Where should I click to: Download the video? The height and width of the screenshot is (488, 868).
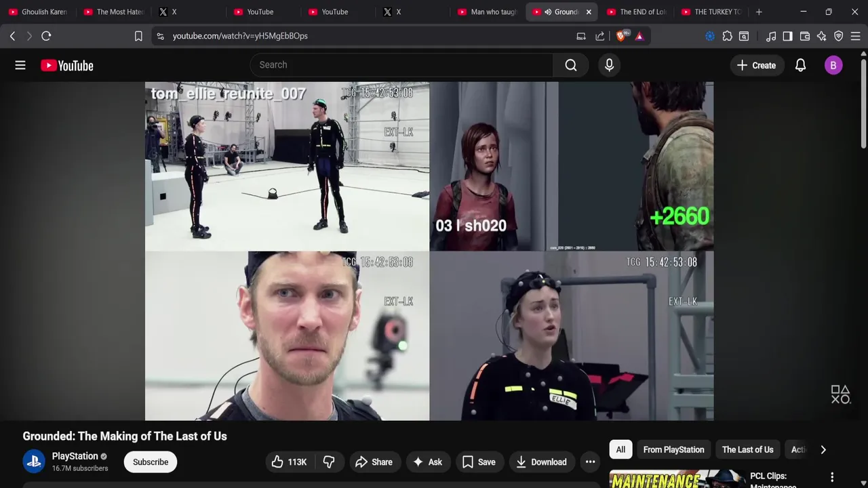point(542,462)
